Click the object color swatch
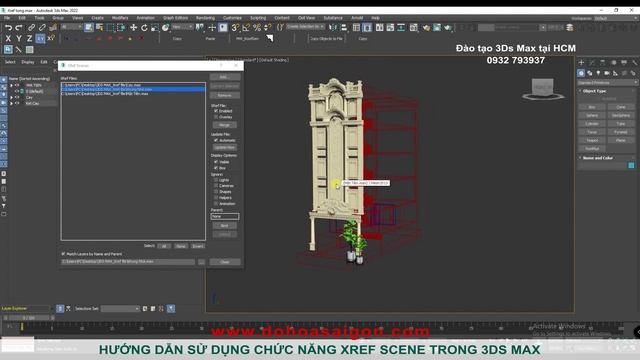This screenshot has width=640, height=360. click(x=631, y=165)
